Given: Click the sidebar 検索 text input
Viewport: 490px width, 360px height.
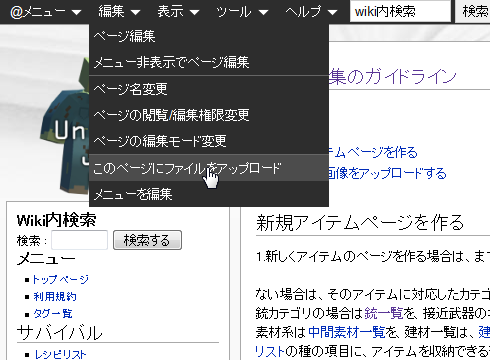Looking at the screenshot, I should tap(79, 240).
